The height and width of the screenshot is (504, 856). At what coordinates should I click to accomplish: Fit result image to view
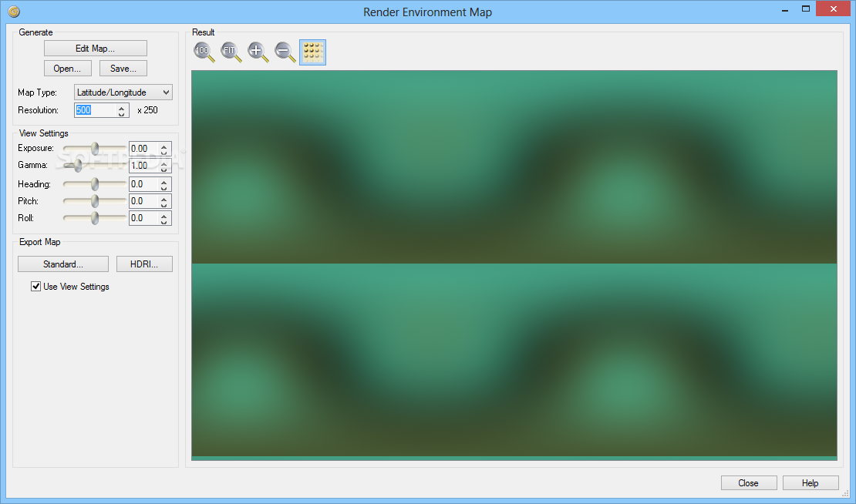click(x=231, y=52)
